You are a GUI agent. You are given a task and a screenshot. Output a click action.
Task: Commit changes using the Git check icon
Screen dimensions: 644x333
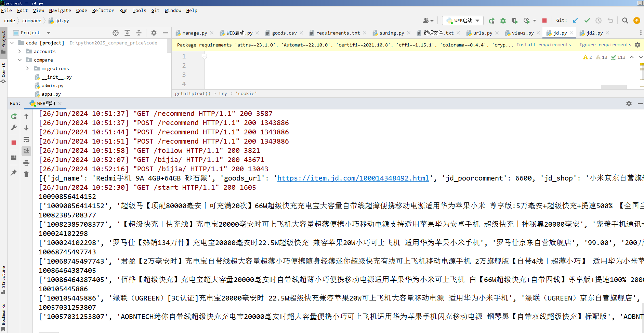[587, 21]
